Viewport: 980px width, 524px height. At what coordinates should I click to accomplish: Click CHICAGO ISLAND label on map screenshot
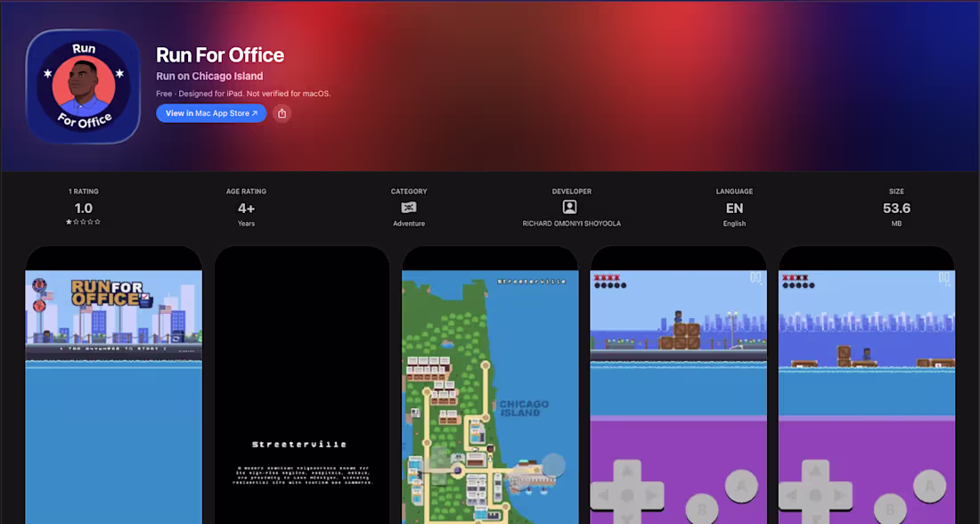coord(524,408)
